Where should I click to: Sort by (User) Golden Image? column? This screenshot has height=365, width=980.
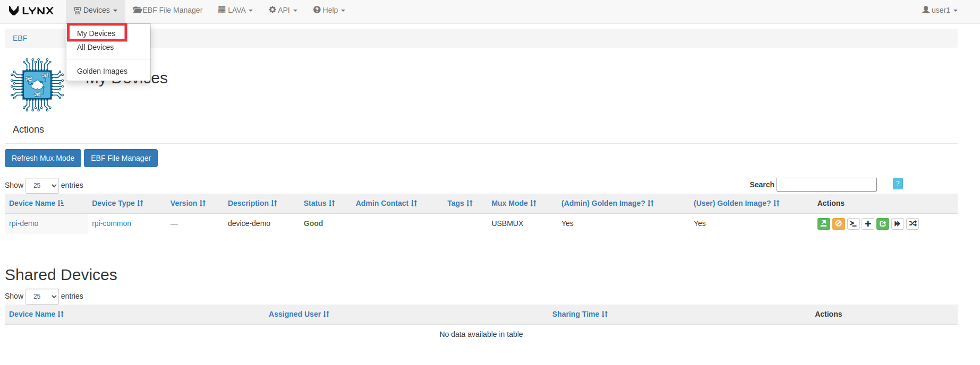click(x=737, y=203)
